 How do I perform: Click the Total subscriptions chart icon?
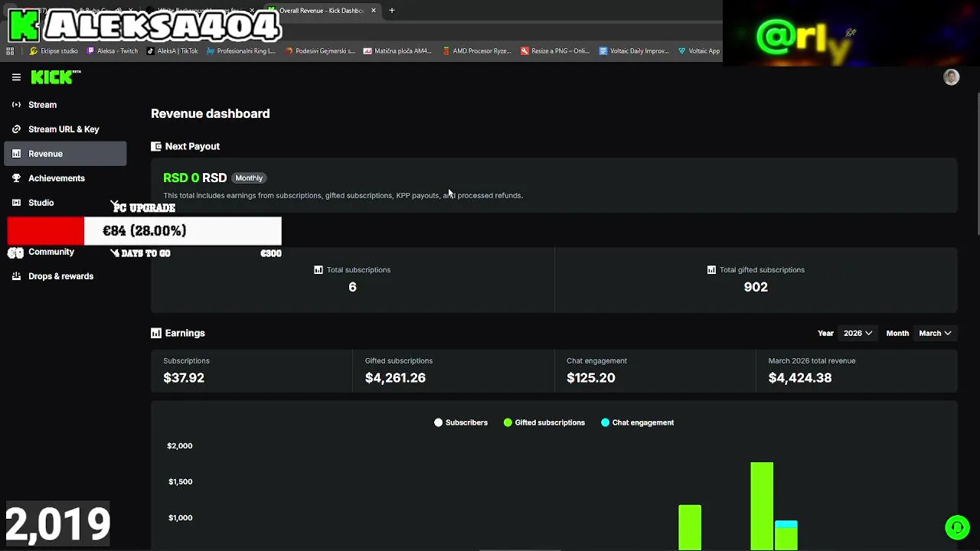[x=318, y=269]
